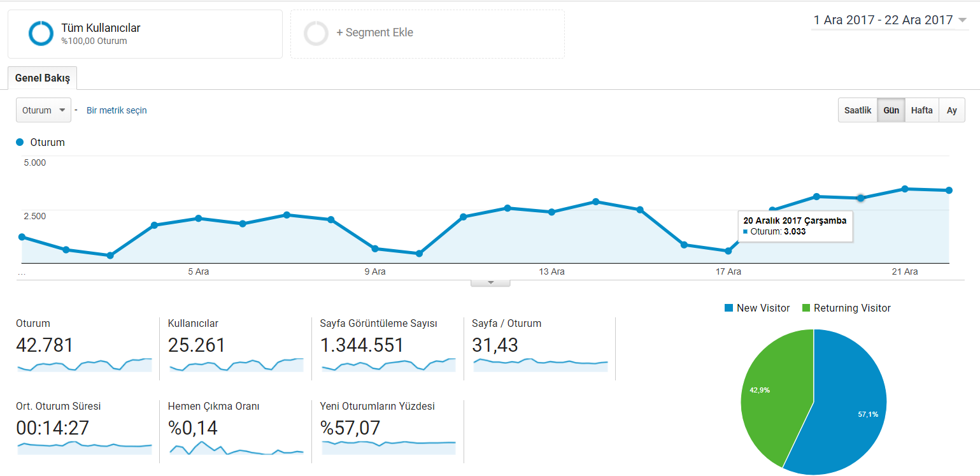Select the Gün time granularity
Image resolution: width=980 pixels, height=476 pixels.
(x=891, y=110)
